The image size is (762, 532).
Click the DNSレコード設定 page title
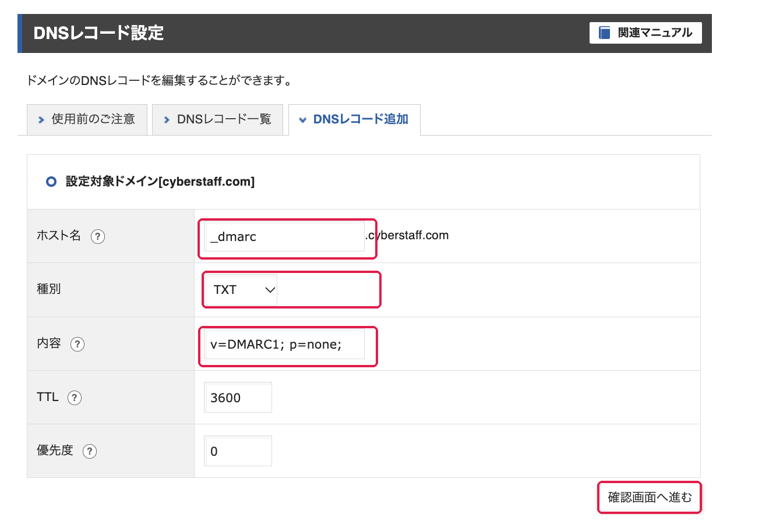98,33
